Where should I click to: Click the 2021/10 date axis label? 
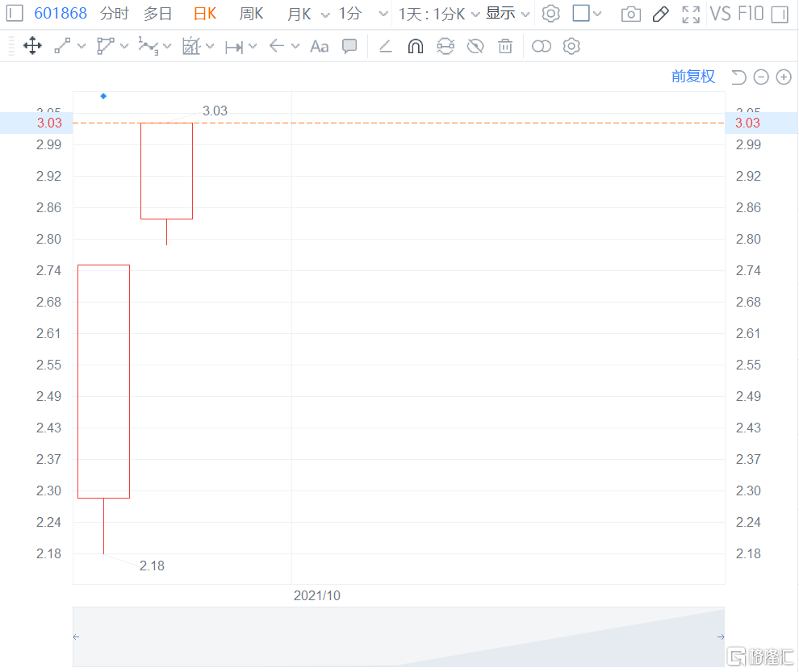[317, 595]
